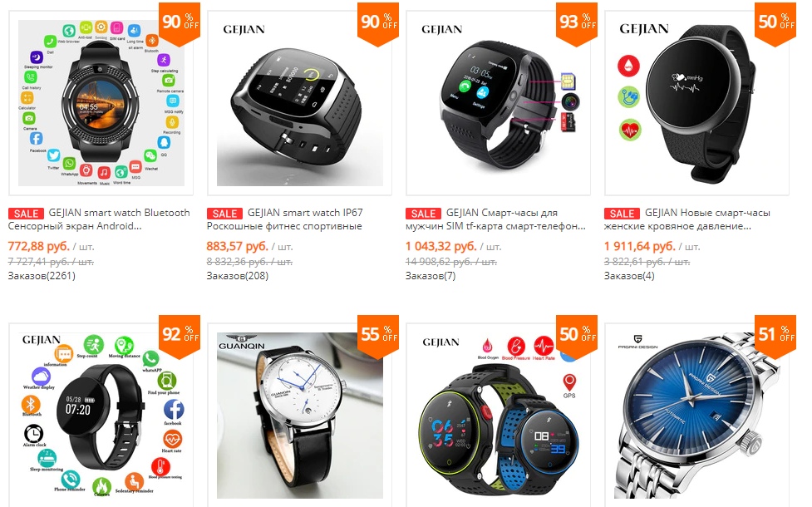This screenshot has height=507, width=812.
Task: Select the round-screen smartwatch with app icons image
Action: (x=101, y=102)
